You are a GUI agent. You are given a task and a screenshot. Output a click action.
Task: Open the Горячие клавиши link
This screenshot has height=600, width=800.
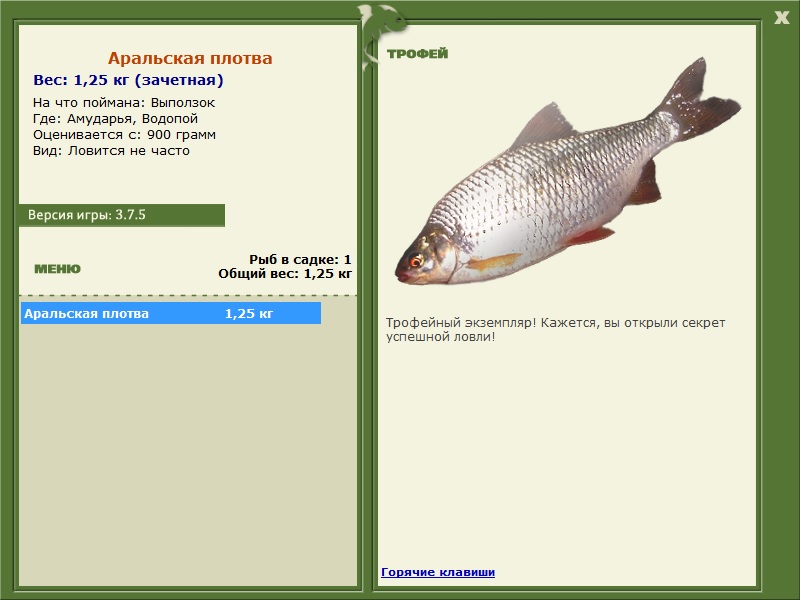point(438,572)
